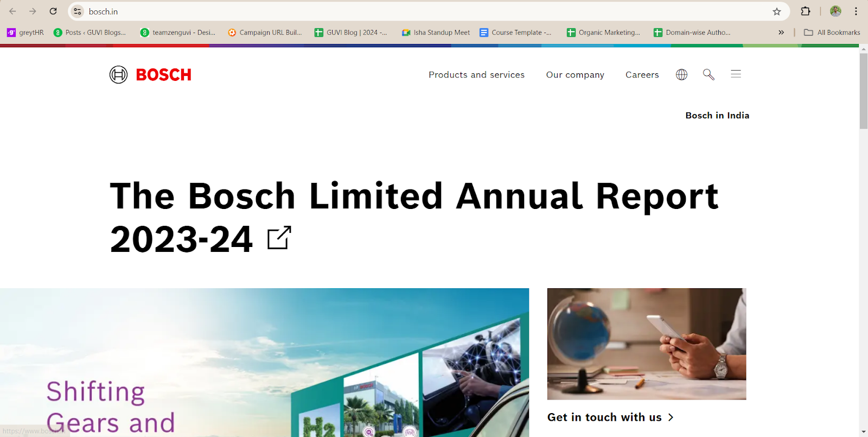868x437 pixels.
Task: Open Posts GUVI Blogs bookmark
Action: click(x=90, y=33)
